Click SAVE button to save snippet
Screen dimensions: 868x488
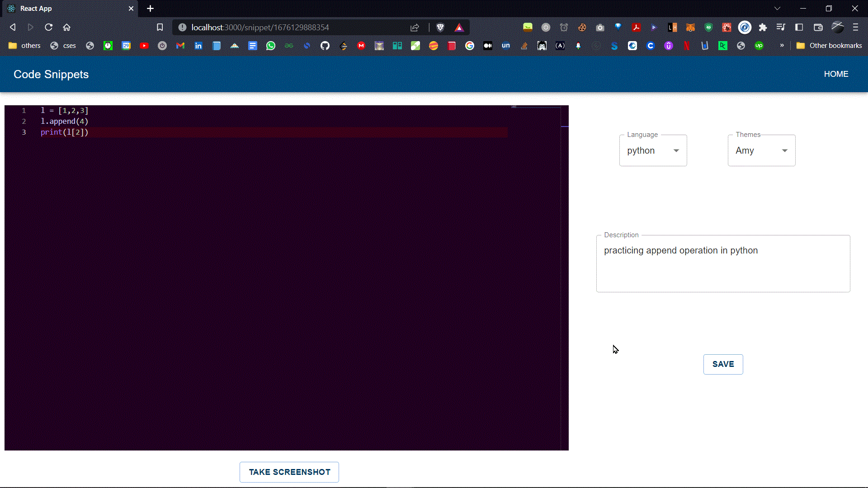click(723, 364)
